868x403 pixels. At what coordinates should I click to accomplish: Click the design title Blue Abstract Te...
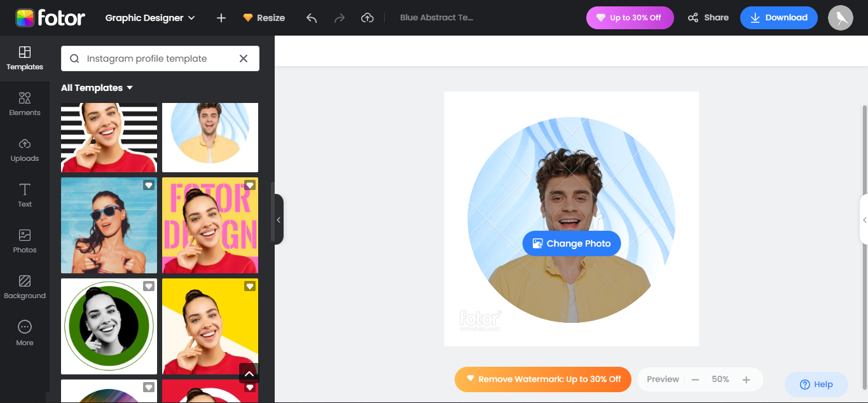point(437,17)
